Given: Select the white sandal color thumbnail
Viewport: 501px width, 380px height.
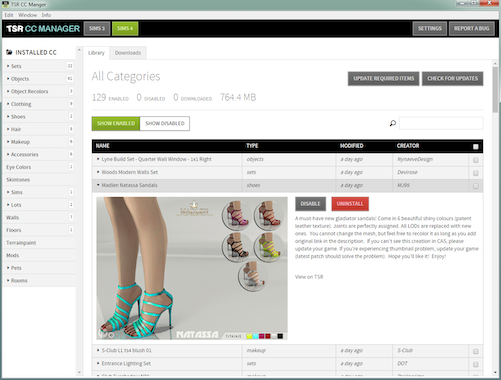Looking at the screenshot, I should click(x=252, y=276).
